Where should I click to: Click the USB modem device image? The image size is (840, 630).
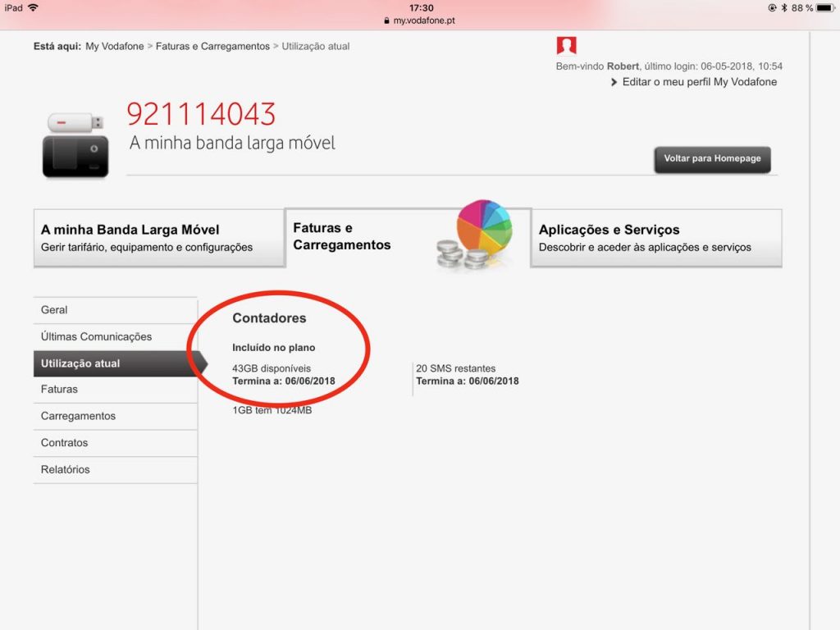point(75,141)
